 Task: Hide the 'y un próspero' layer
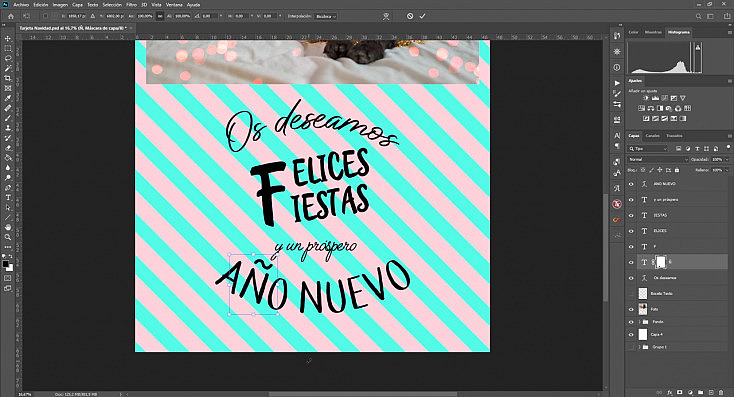tap(631, 200)
